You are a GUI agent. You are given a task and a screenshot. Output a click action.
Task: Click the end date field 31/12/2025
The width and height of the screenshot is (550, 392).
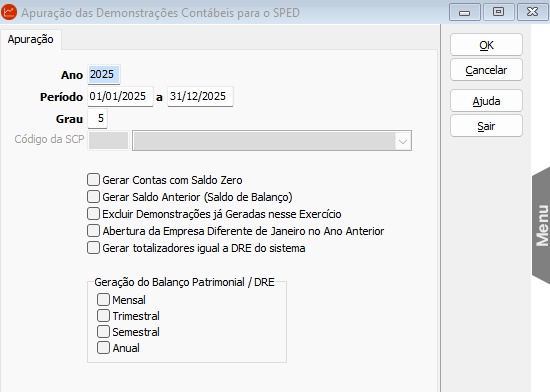pos(200,96)
